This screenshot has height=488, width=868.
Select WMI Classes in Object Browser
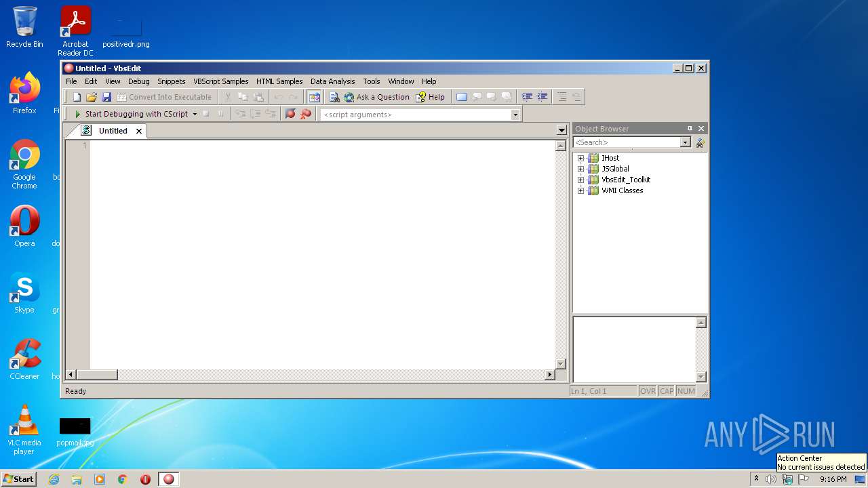pyautogui.click(x=623, y=190)
